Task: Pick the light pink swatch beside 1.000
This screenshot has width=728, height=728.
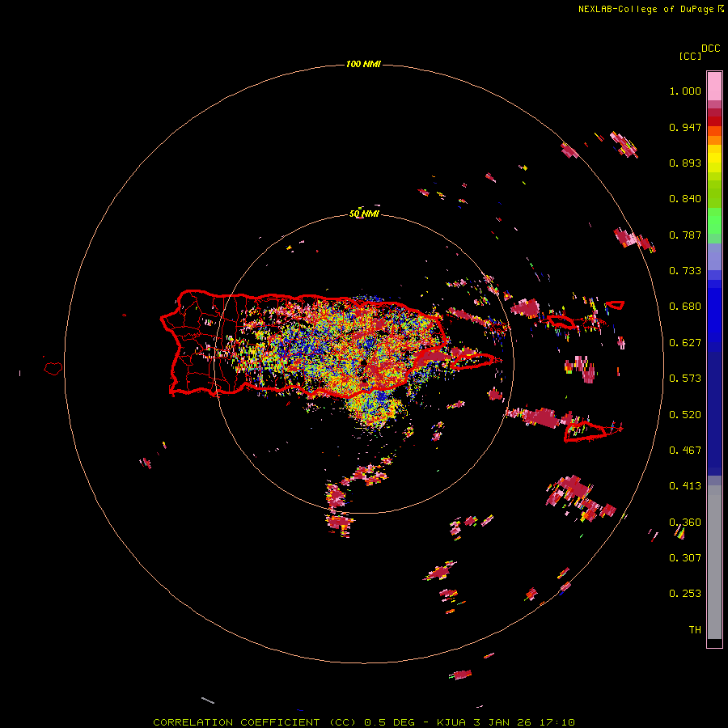Action: 714,87
